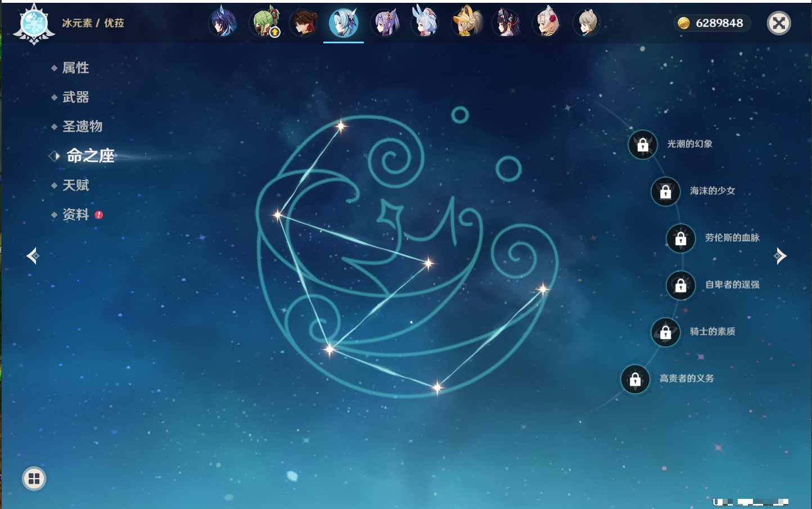Select the blonde character with yellow hat
812x509 pixels.
click(x=467, y=22)
